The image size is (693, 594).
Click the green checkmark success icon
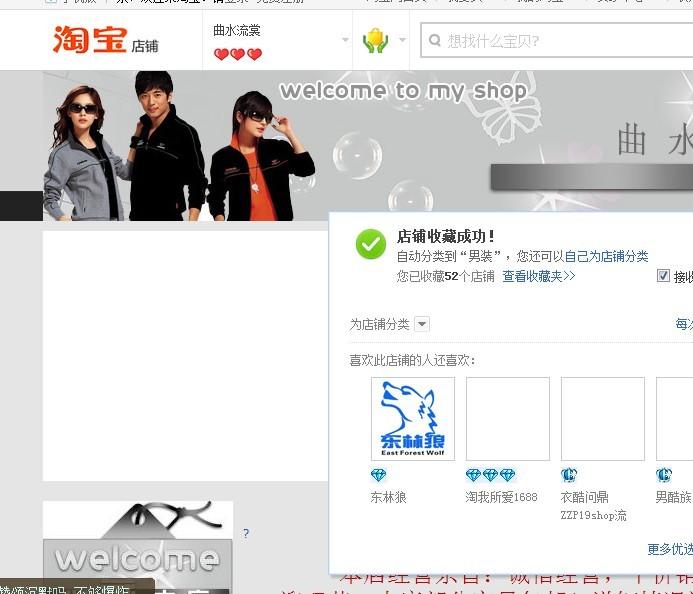click(371, 244)
